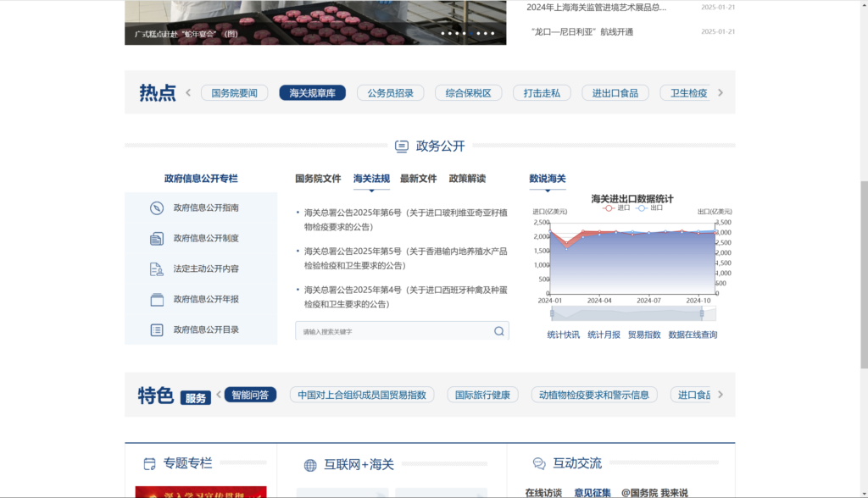
Task: Open 海关总署公告2025年第4号 announcement
Action: [406, 297]
